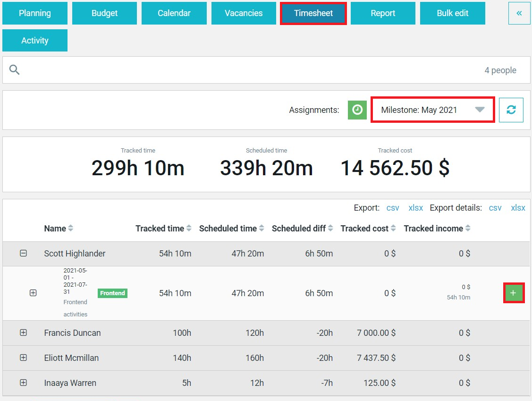Expand Inaaya Warren row
532x401 pixels.
(24, 383)
